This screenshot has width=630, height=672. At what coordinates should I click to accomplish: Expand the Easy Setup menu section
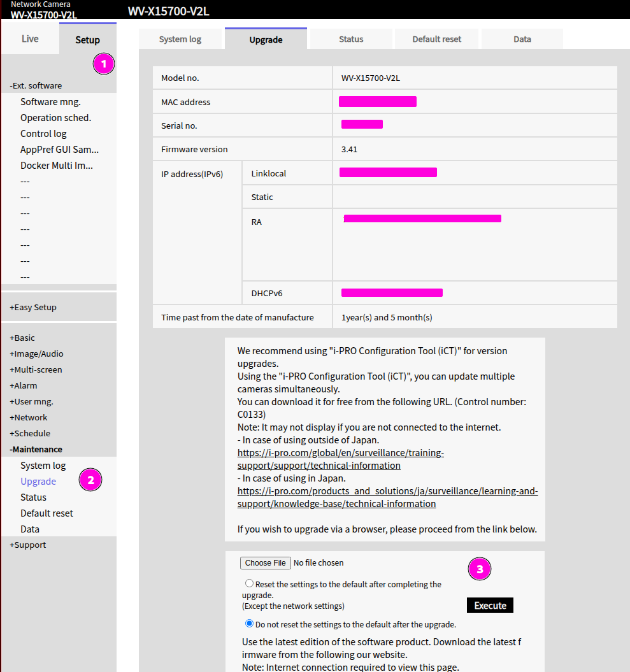coord(33,307)
